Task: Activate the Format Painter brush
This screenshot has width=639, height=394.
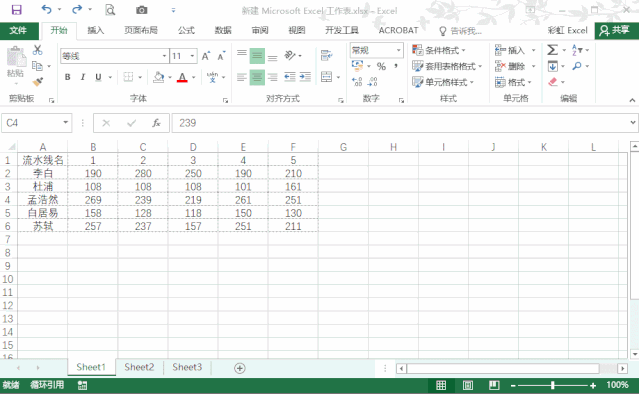Action: pyautogui.click(x=38, y=82)
